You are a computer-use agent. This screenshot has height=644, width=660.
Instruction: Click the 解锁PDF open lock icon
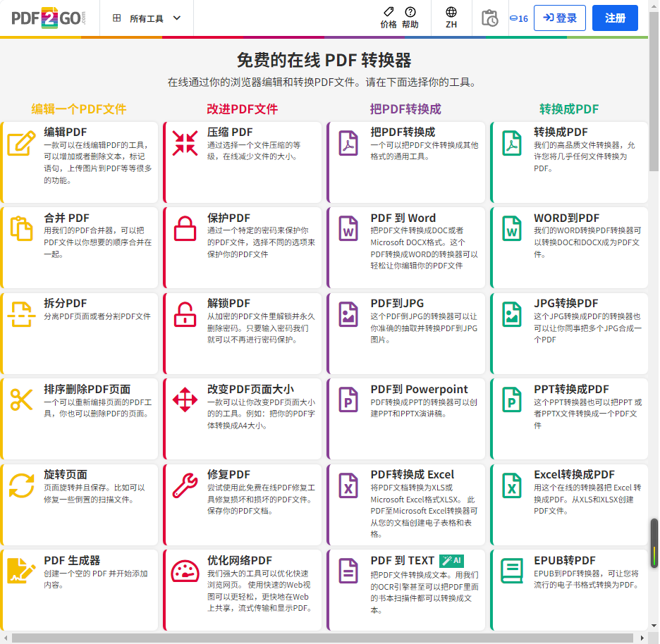point(185,314)
